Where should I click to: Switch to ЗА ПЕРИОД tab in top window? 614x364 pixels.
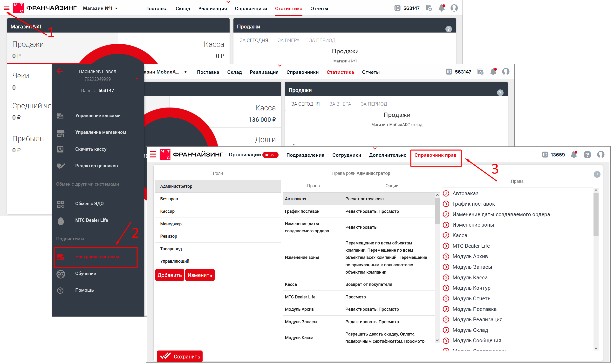(322, 40)
